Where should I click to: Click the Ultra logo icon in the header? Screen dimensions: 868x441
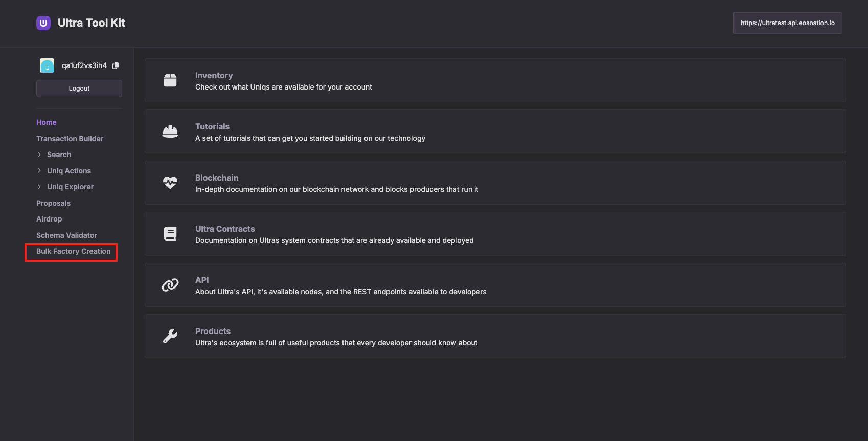coord(43,23)
